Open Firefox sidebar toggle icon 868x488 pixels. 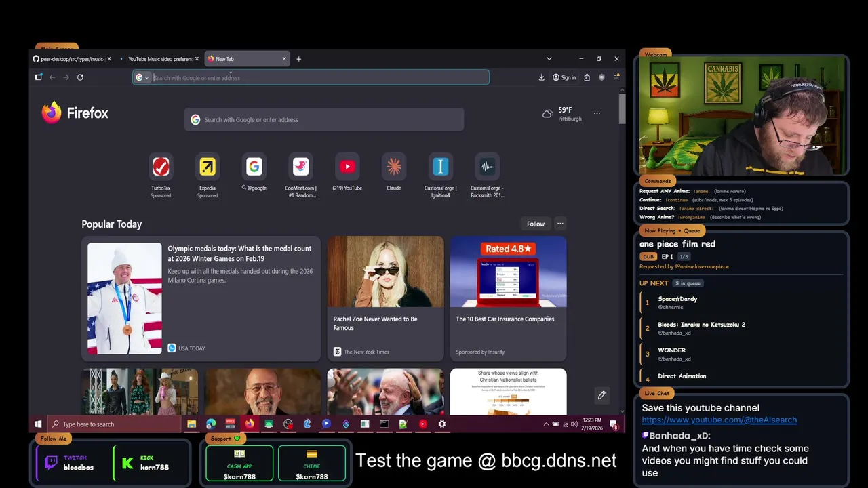coord(39,77)
